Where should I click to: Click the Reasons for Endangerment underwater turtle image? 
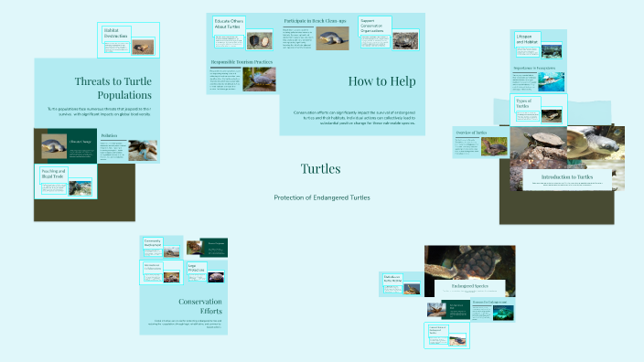[503, 313]
